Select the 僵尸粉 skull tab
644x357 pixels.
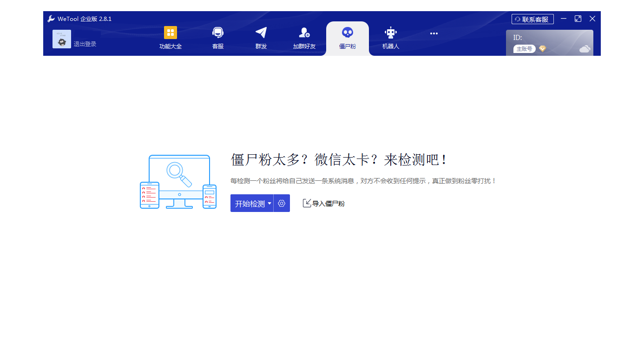tap(348, 38)
